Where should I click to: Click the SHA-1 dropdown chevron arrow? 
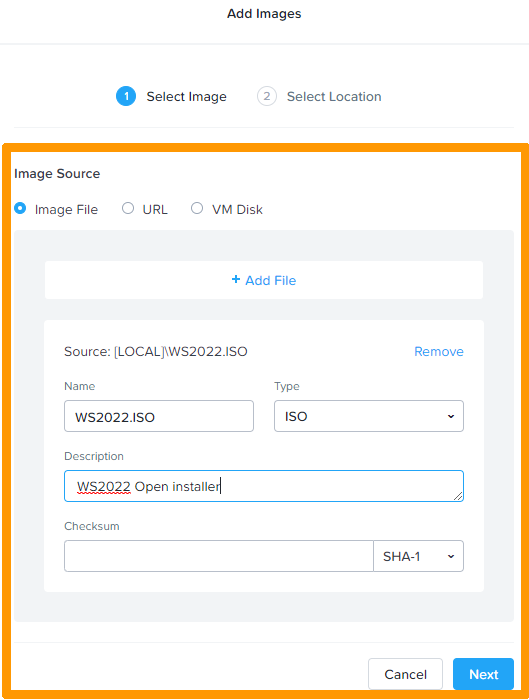451,556
